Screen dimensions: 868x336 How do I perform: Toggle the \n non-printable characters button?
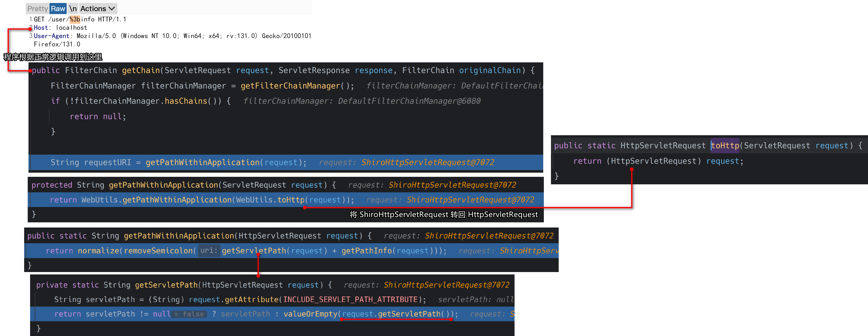click(73, 9)
